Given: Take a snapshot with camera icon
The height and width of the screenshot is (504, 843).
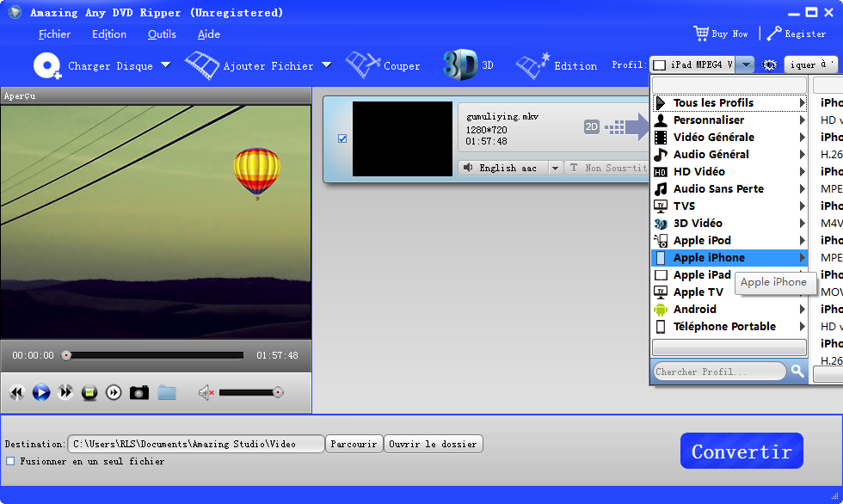Looking at the screenshot, I should click(x=138, y=393).
